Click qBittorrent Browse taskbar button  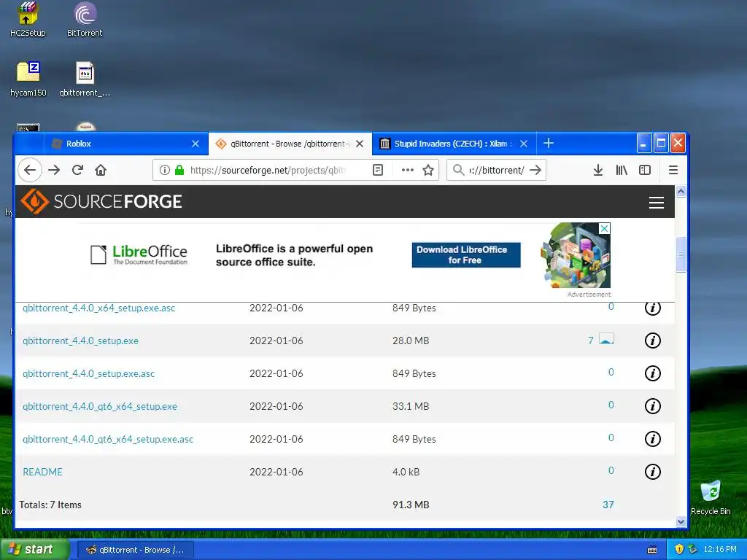[135, 550]
